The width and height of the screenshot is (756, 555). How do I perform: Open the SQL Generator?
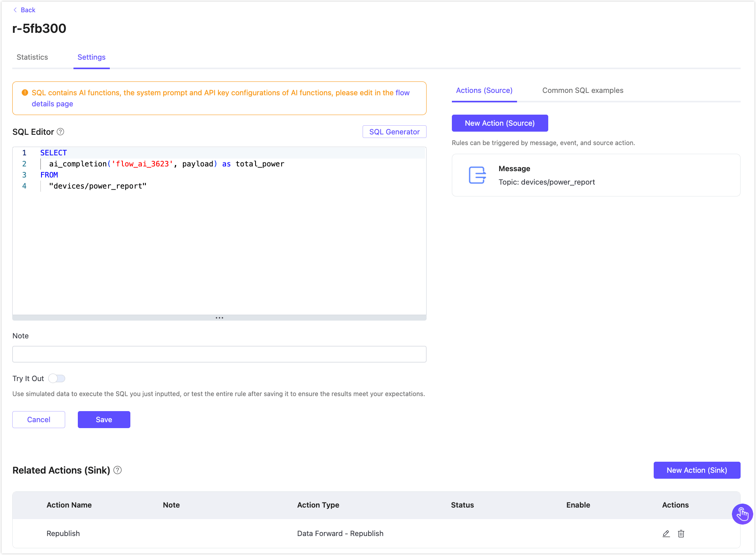point(394,132)
